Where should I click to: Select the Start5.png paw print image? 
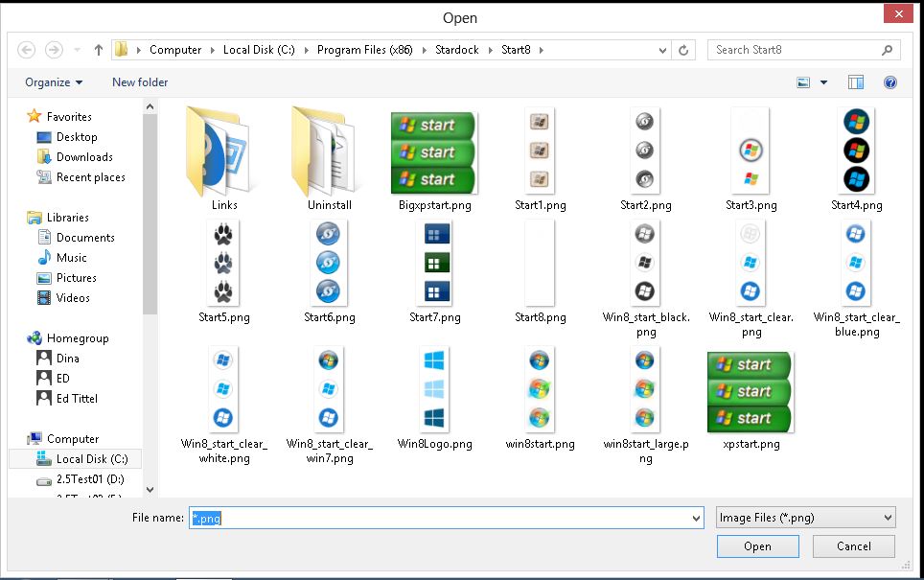[223, 264]
